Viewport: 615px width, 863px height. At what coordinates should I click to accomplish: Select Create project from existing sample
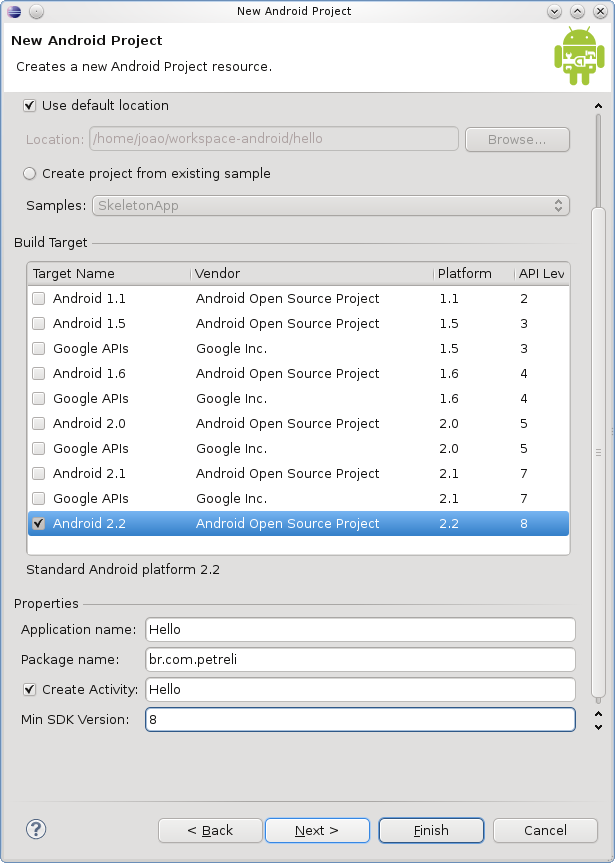[30, 173]
